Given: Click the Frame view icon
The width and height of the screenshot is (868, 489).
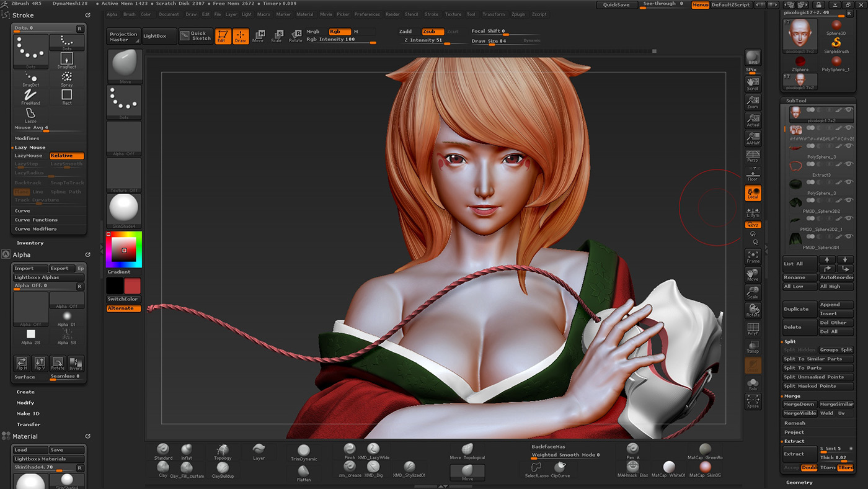Looking at the screenshot, I should [753, 257].
